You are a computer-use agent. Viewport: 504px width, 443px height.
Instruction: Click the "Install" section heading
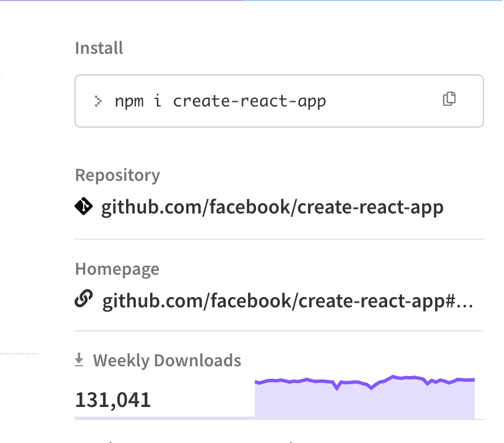click(99, 48)
